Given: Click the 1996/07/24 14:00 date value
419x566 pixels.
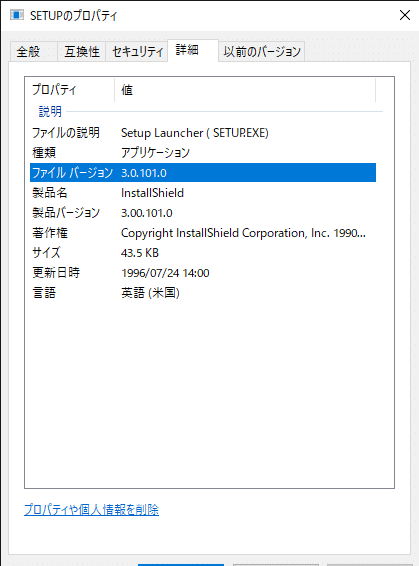Looking at the screenshot, I should click(165, 273).
